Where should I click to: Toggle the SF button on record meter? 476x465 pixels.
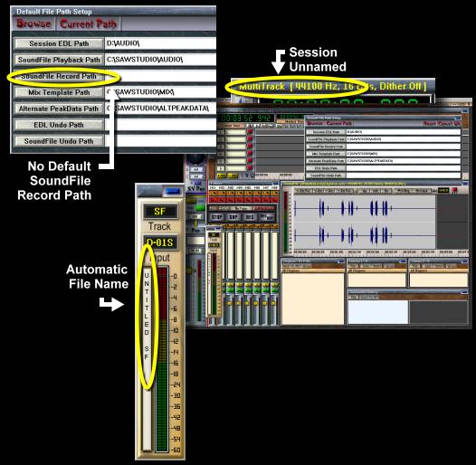point(160,211)
